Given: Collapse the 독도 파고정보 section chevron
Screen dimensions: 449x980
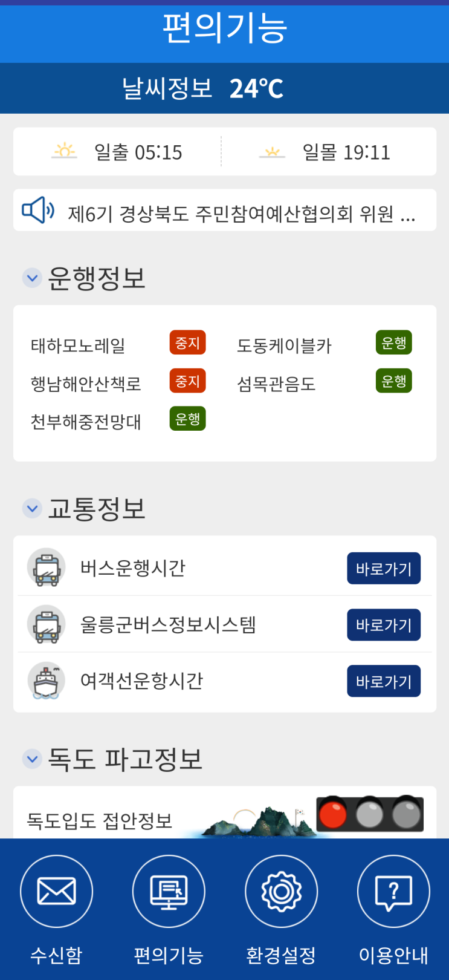Looking at the screenshot, I should pyautogui.click(x=32, y=759).
